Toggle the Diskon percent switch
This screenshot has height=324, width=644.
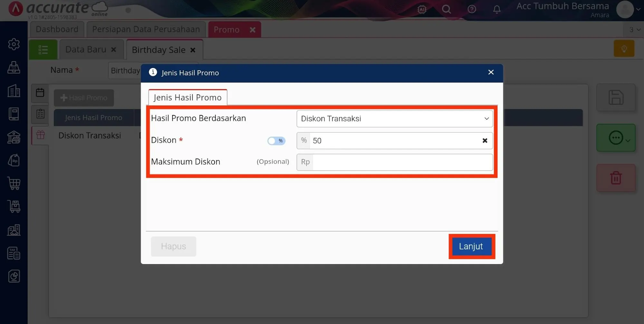point(276,141)
